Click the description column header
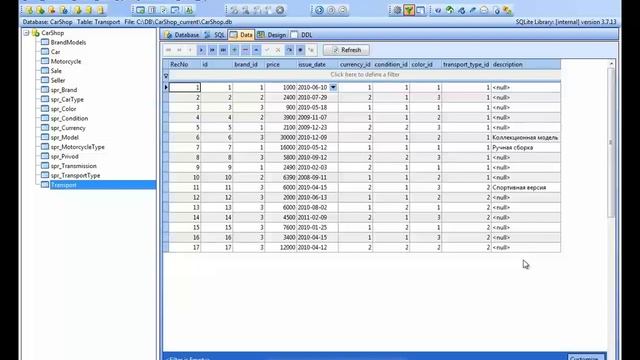The image size is (640, 360). (526, 64)
